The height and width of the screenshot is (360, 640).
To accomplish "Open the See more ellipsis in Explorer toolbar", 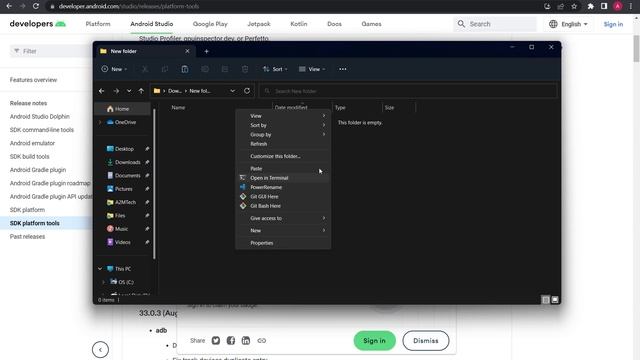I will pyautogui.click(x=343, y=69).
